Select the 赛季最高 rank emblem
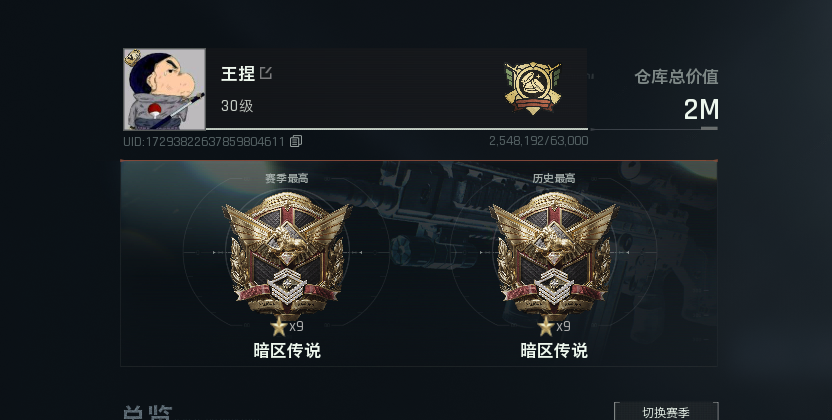Screen dimensions: 832x420 [287, 257]
